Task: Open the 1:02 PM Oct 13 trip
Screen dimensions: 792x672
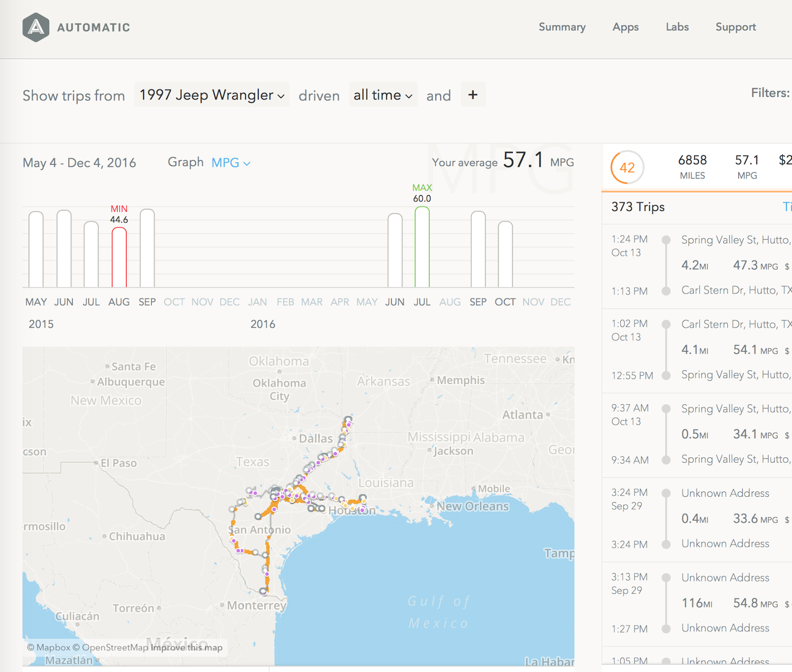Action: click(x=697, y=350)
